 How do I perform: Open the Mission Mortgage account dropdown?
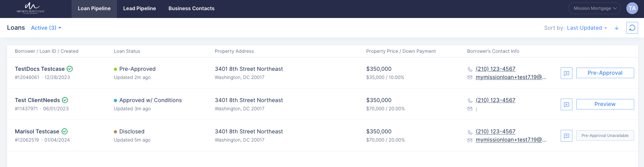tap(594, 8)
